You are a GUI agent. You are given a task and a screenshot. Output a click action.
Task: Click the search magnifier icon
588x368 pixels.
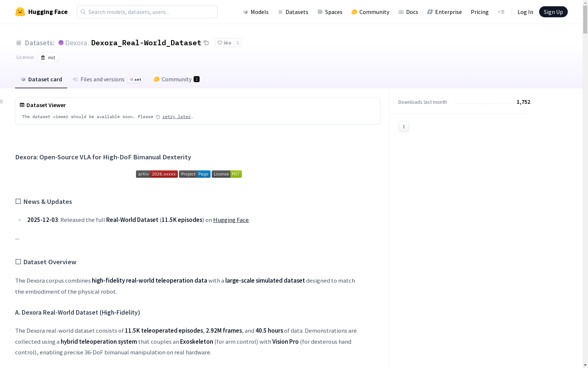coord(83,12)
